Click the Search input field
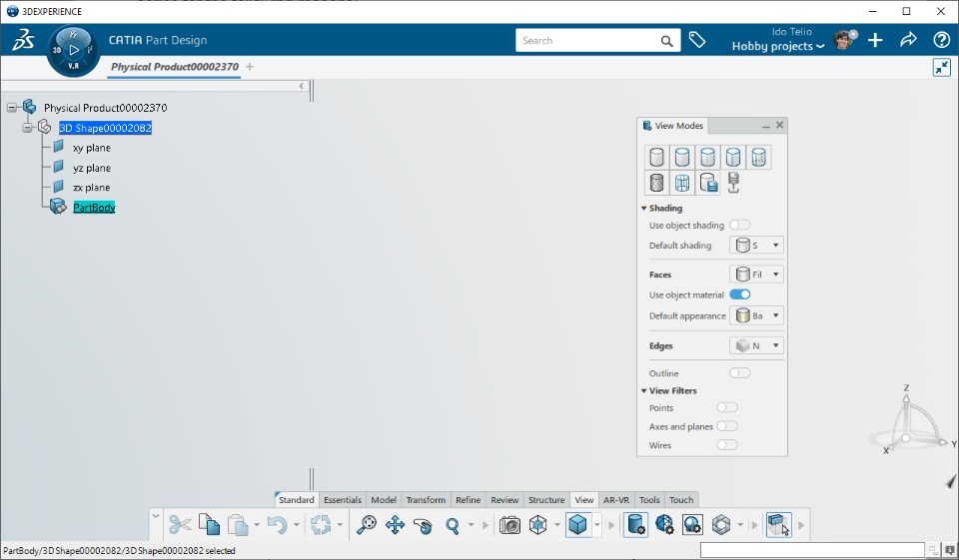959x560 pixels. pyautogui.click(x=587, y=40)
